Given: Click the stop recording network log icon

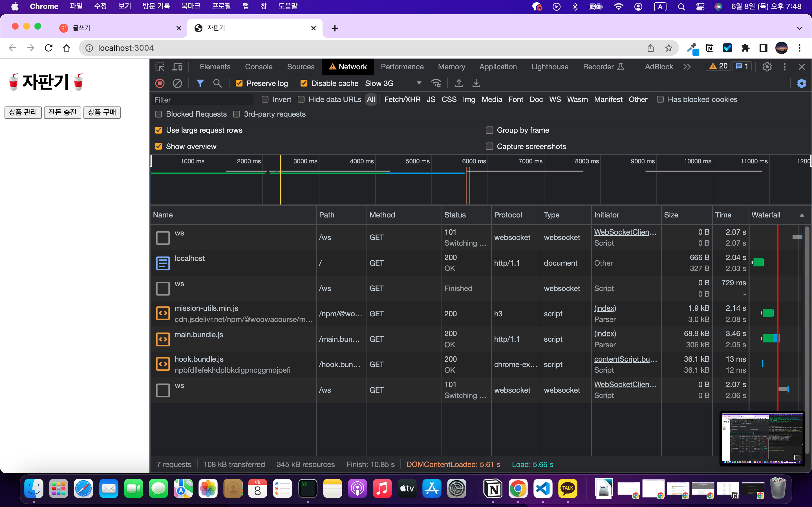Looking at the screenshot, I should [x=160, y=83].
